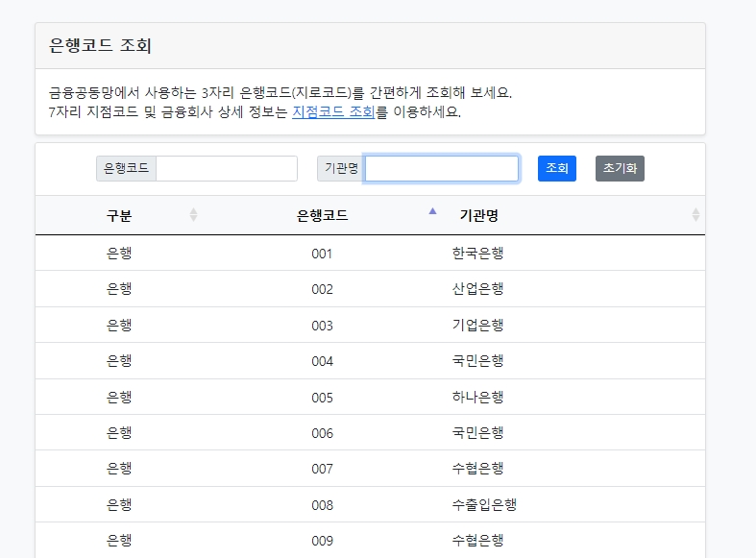The height and width of the screenshot is (558, 756).
Task: Select code cell 007
Action: tap(322, 469)
